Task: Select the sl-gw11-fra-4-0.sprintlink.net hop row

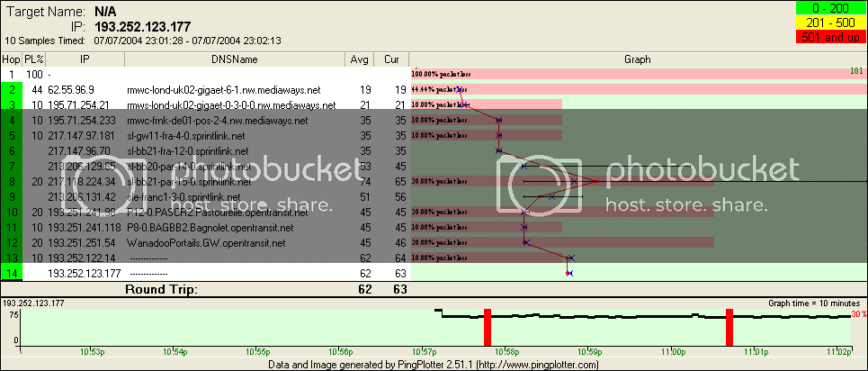Action: point(180,135)
